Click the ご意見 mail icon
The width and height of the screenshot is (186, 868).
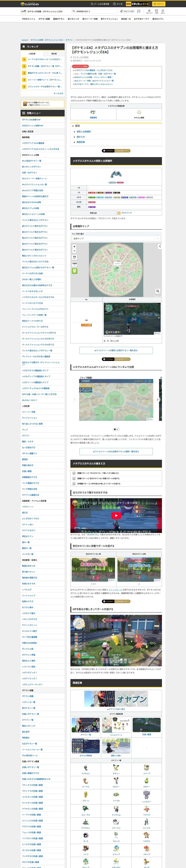[x=156, y=11]
